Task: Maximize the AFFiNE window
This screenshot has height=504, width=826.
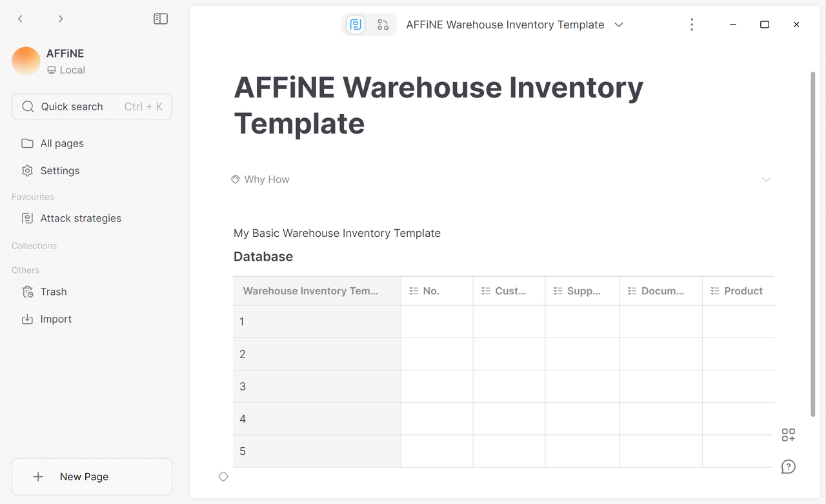Action: [765, 25]
